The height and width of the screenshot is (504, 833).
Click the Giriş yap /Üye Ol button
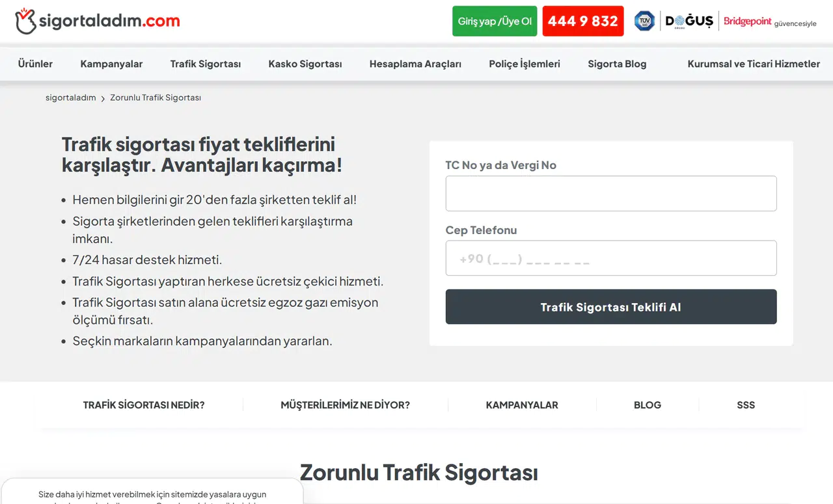495,21
